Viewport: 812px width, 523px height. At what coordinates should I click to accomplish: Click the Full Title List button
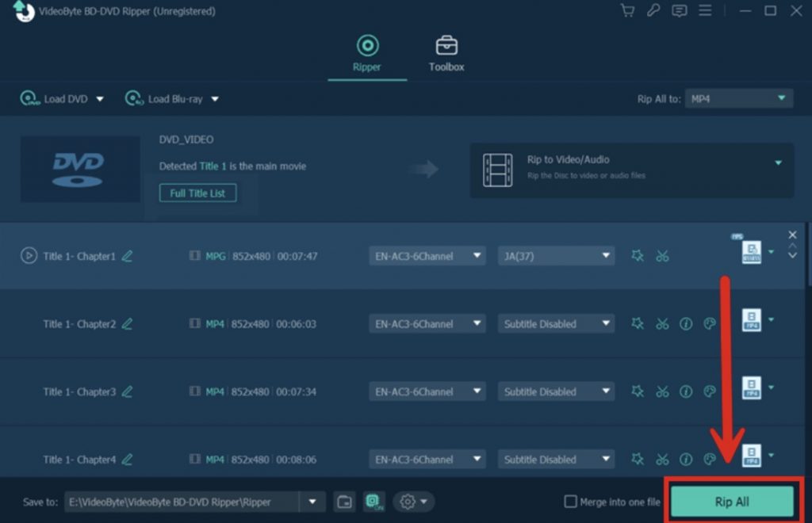[x=197, y=193]
